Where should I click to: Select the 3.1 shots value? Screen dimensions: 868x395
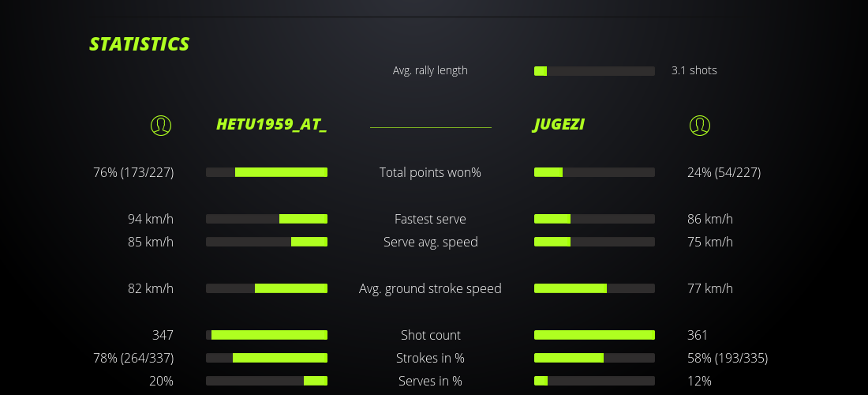[x=694, y=70]
